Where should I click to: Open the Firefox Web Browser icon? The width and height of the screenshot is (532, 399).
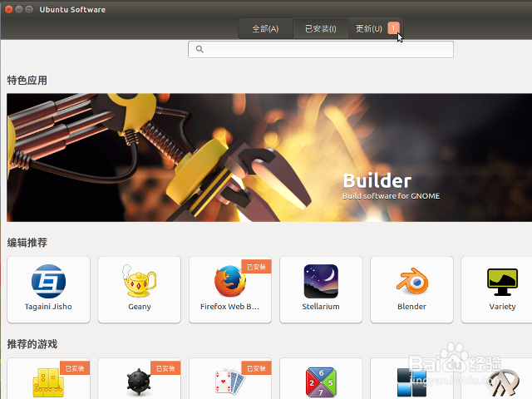229,281
